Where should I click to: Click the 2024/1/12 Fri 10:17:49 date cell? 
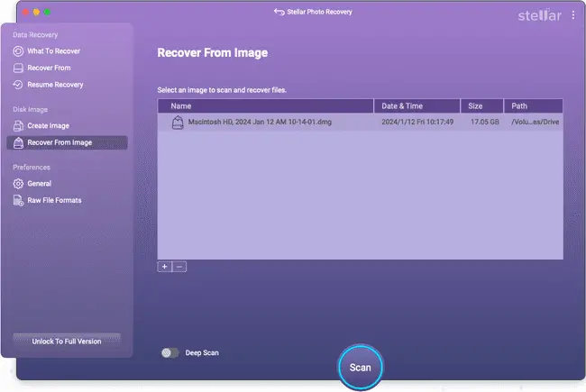click(x=417, y=123)
